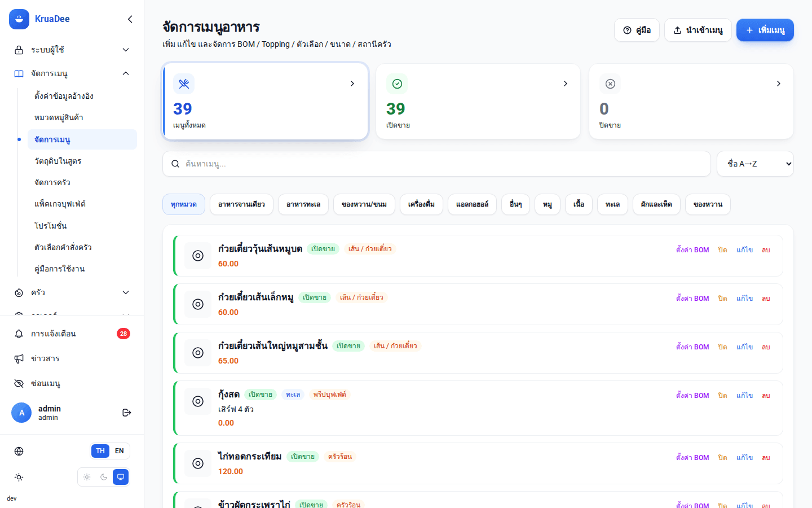
Task: Expand the ครัว sidebar section
Action: click(x=72, y=292)
